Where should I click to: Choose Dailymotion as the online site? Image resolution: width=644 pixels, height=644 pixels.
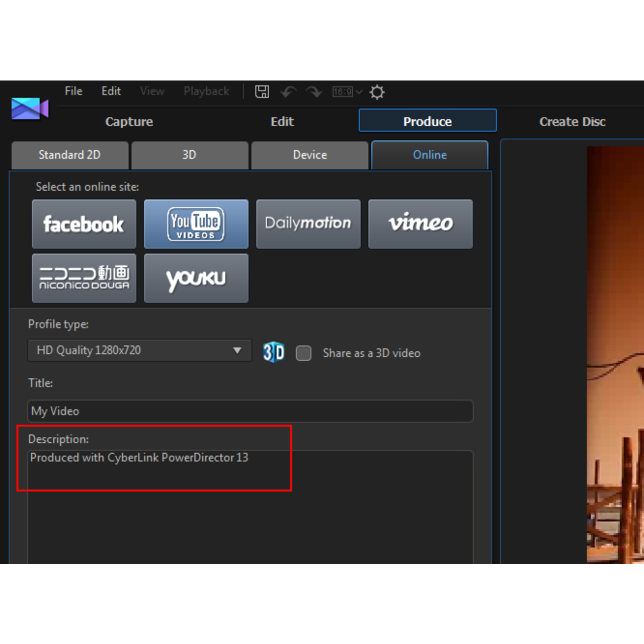point(308,224)
